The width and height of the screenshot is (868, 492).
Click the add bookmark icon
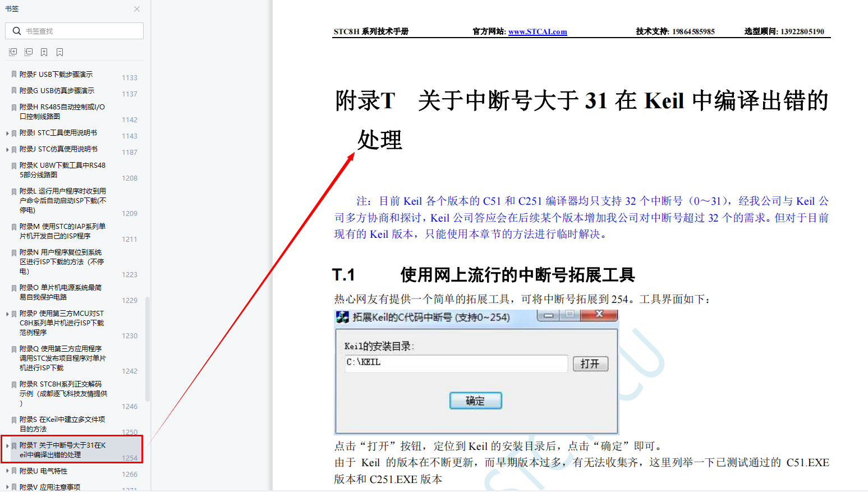tap(44, 52)
